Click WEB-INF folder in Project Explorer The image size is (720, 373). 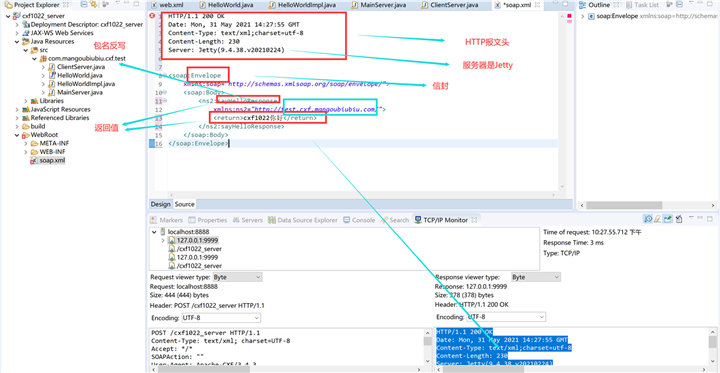click(x=48, y=152)
